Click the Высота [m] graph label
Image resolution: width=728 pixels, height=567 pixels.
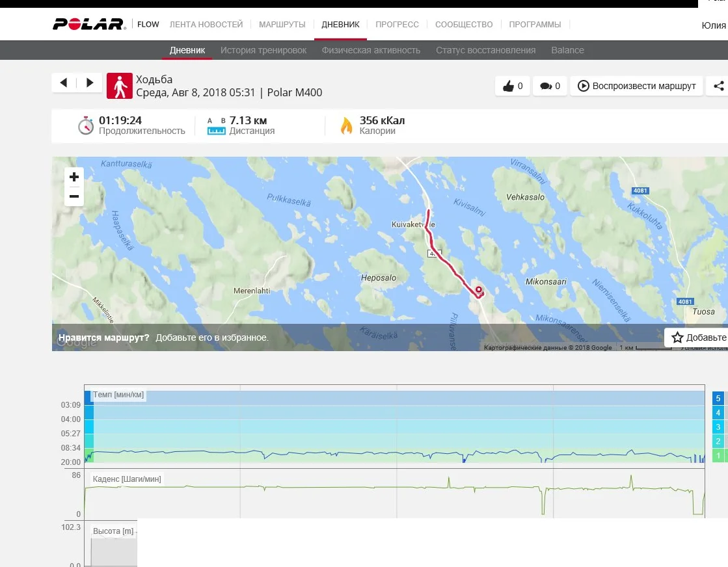point(113,531)
